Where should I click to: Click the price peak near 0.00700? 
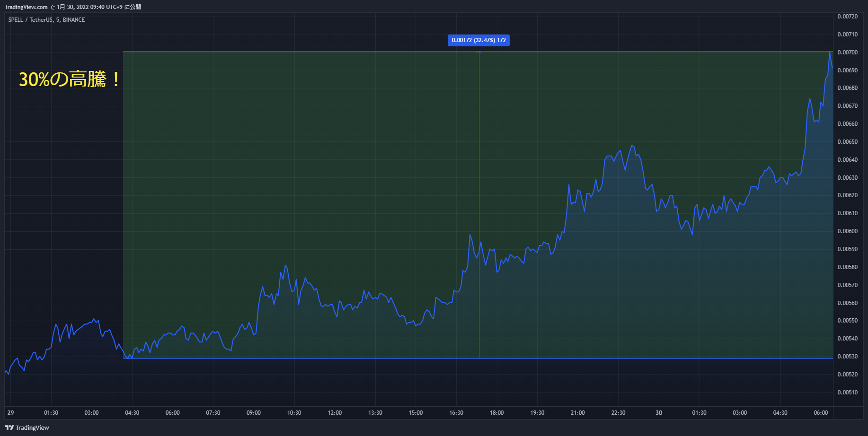tap(830, 53)
